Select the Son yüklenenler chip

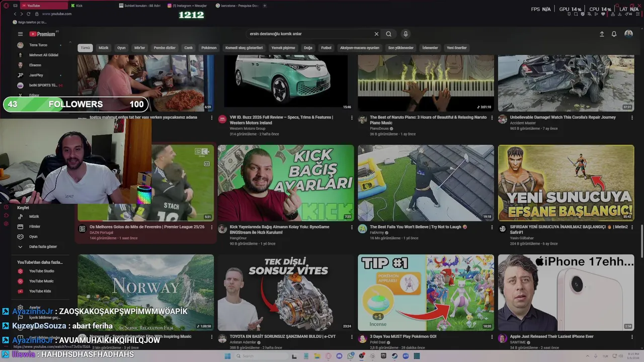click(x=400, y=48)
